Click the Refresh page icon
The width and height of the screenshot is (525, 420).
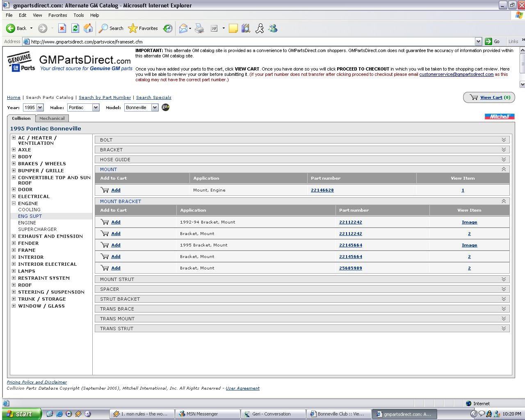coord(75,28)
